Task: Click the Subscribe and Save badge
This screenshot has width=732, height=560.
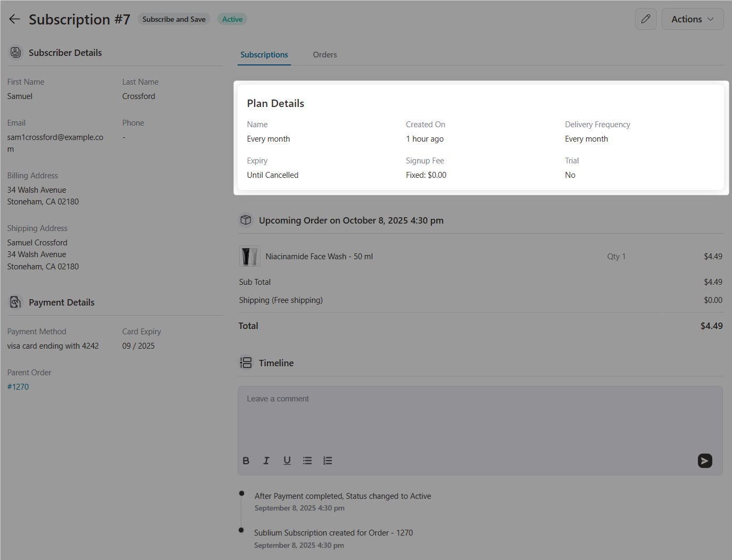Action: pyautogui.click(x=174, y=19)
